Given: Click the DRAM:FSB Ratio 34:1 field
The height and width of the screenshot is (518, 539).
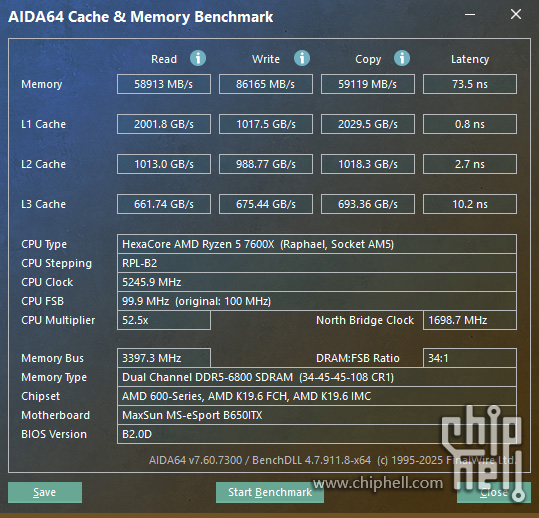Looking at the screenshot, I should 470,358.
